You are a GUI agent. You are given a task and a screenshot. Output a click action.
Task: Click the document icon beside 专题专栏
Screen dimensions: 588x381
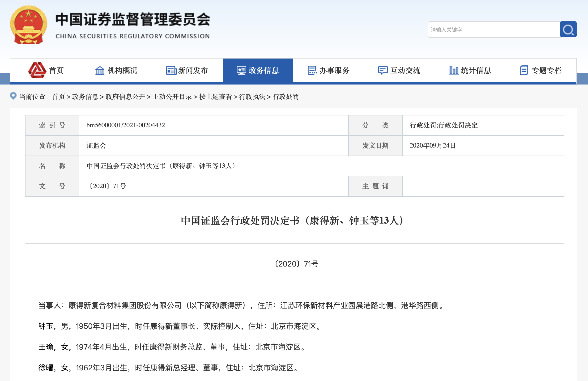(524, 71)
